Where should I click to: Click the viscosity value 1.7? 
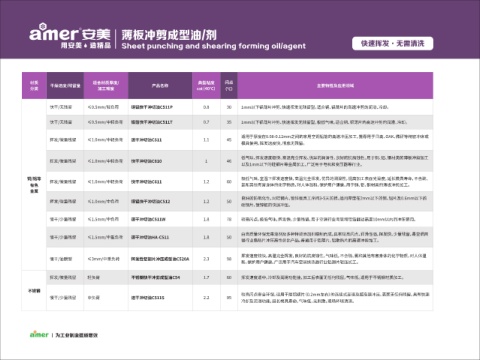pos(206,277)
